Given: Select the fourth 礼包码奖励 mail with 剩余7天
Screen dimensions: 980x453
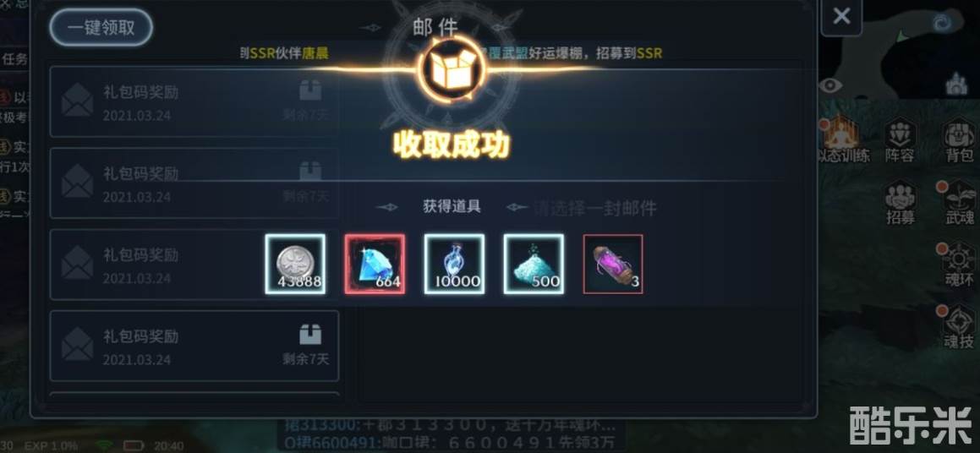Looking at the screenshot, I should (x=194, y=346).
